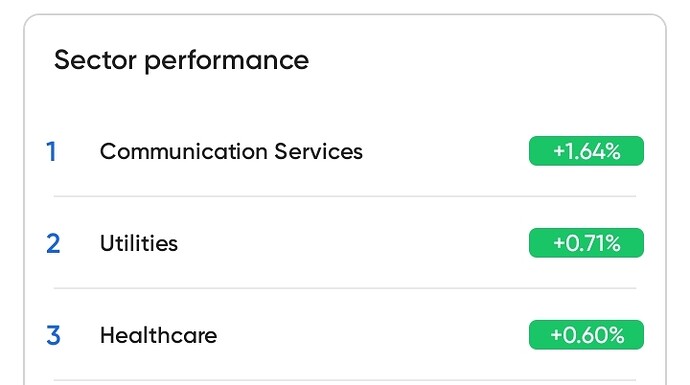The image size is (690, 385).
Task: Click divider line below Communication Services
Action: pos(345,196)
